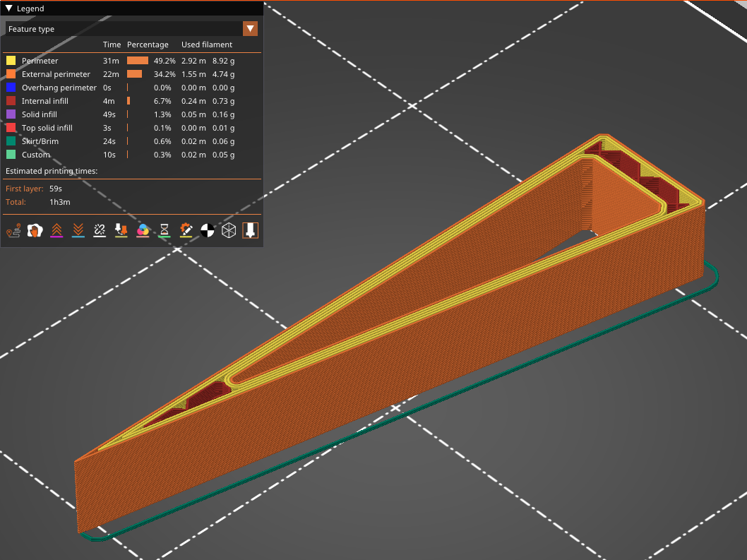Collapse the Legend panel triangle
747x560 pixels.
pyautogui.click(x=8, y=8)
